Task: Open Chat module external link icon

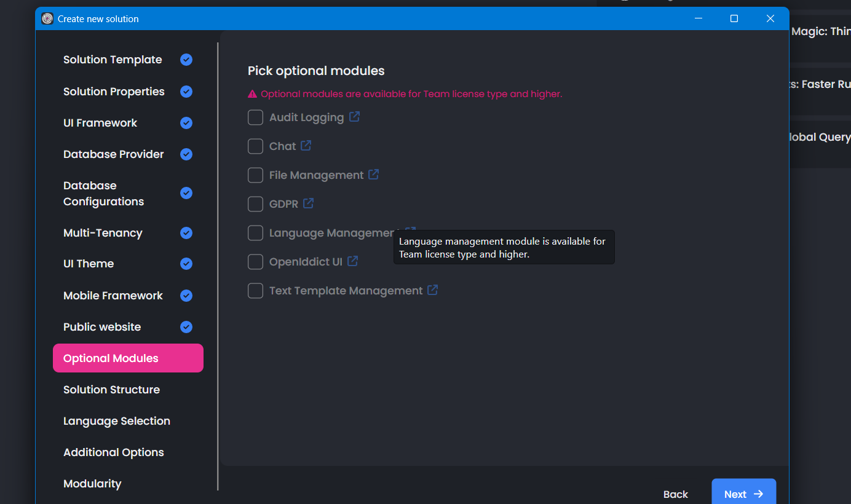Action: coord(306,146)
